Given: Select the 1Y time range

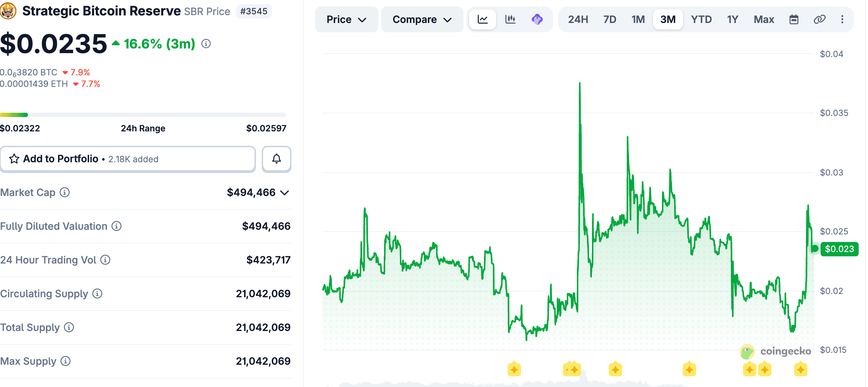Looking at the screenshot, I should click(x=733, y=19).
